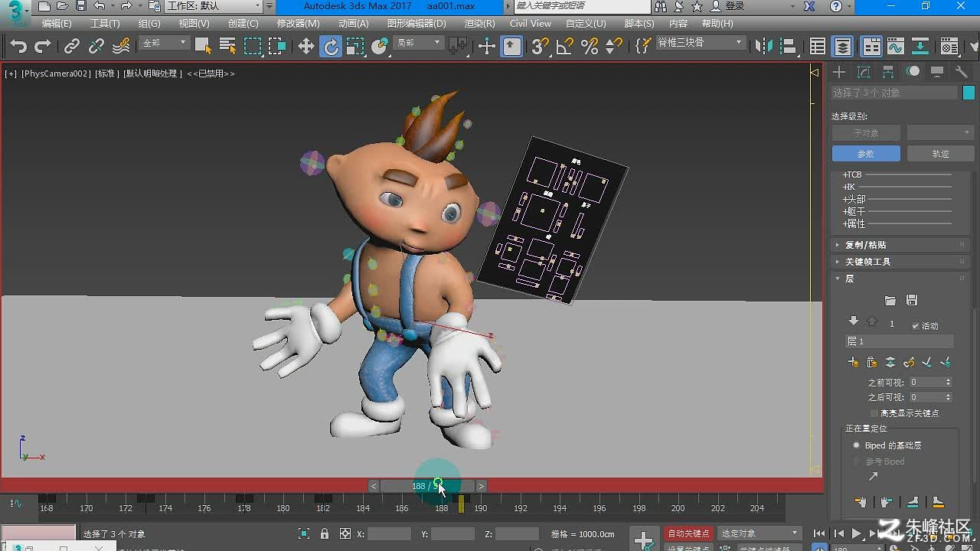Expand +头部 group
Viewport: 980px width, 551px height.
[x=854, y=199]
